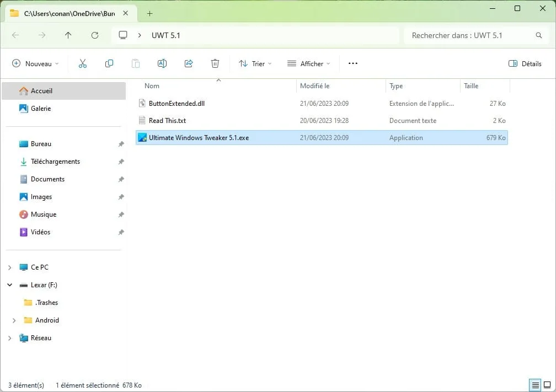
Task: Click the search magnifier icon
Action: 538,35
